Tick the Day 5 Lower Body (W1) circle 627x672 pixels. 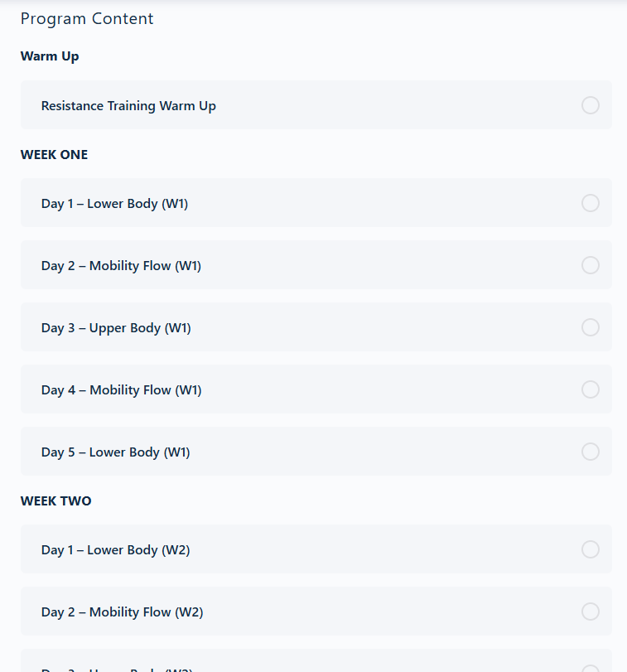591,452
